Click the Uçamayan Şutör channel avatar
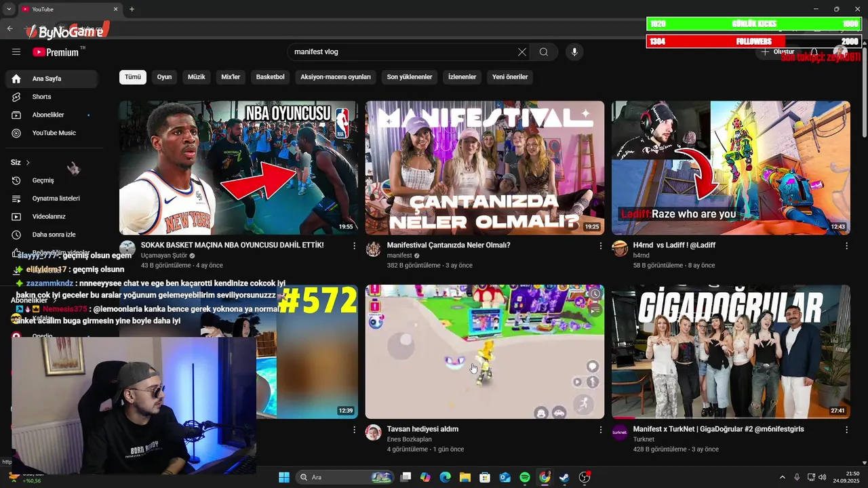Screen dimensions: 868x488 (x=127, y=249)
